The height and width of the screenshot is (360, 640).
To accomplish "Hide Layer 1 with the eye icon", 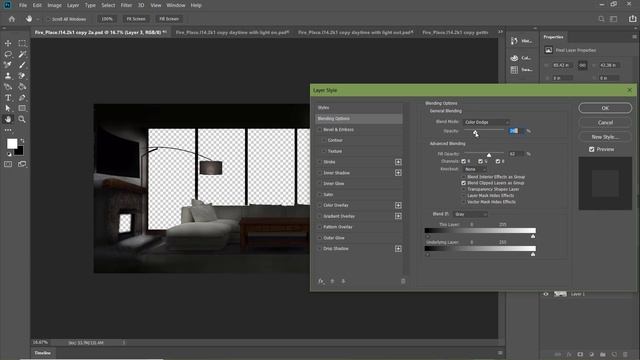I will [546, 294].
